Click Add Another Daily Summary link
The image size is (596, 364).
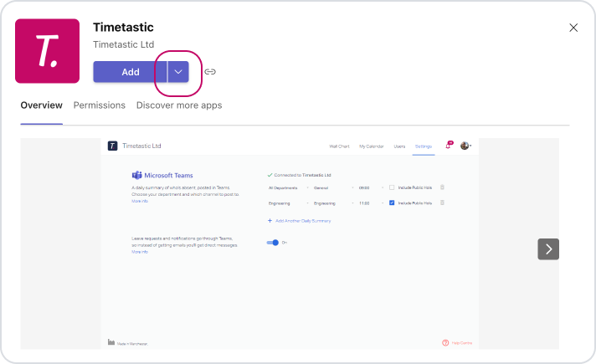pyautogui.click(x=303, y=221)
